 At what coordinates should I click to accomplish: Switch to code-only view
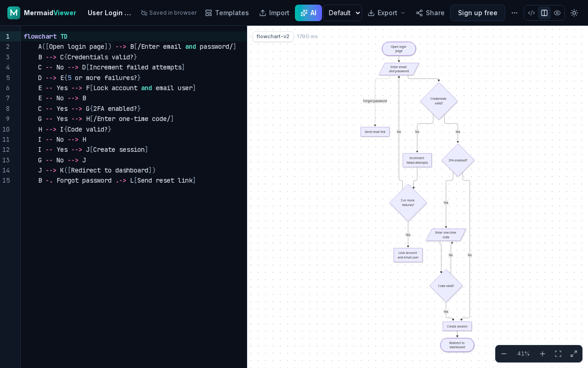click(531, 13)
